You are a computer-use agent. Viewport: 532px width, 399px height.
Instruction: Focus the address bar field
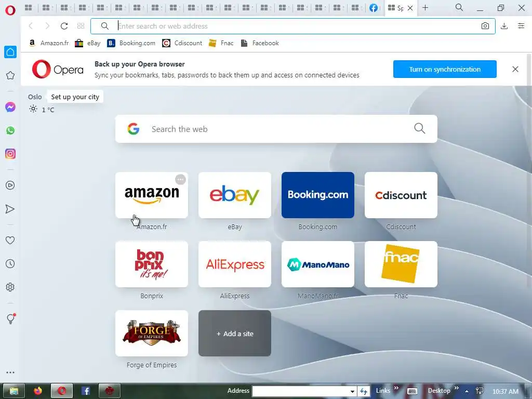(x=293, y=26)
